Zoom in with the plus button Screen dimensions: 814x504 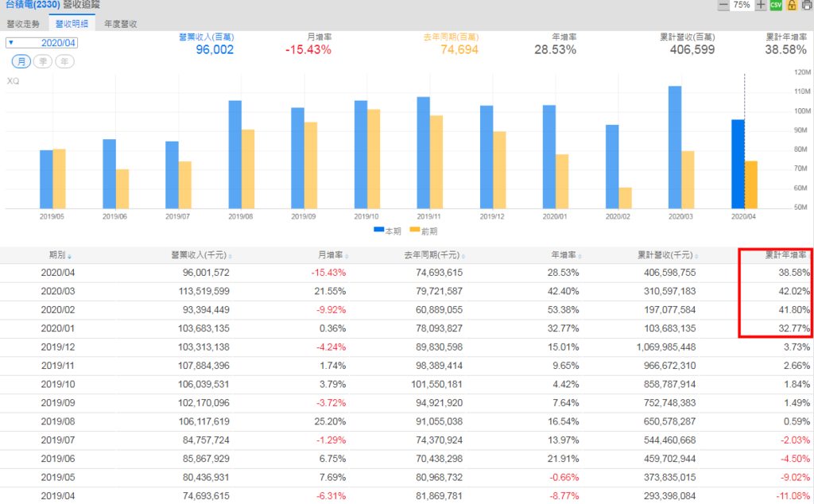[x=761, y=5]
